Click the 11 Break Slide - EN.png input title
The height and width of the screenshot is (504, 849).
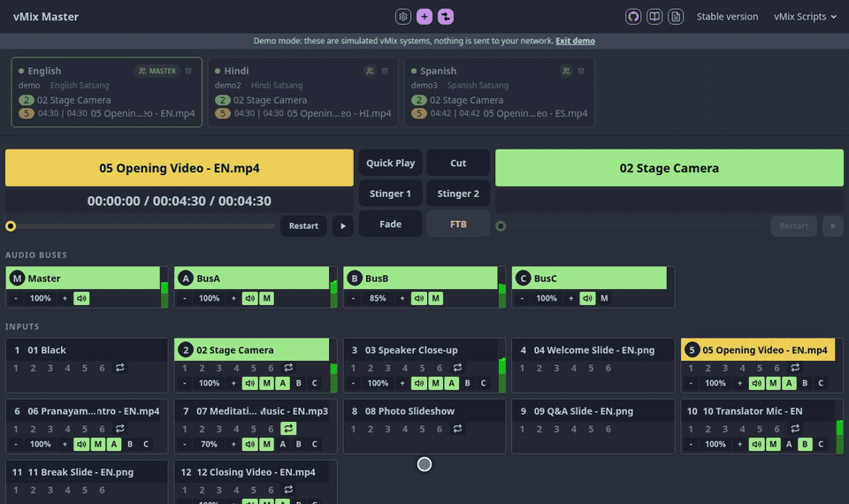80,472
